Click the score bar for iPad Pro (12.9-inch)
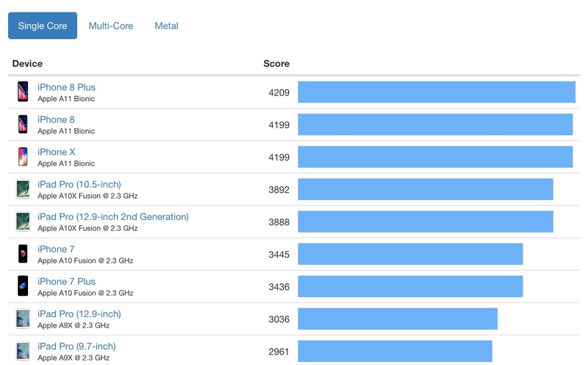 coord(398,319)
